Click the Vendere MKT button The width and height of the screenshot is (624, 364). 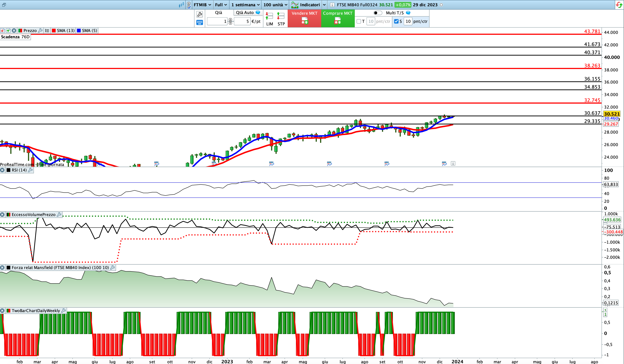[x=304, y=18]
